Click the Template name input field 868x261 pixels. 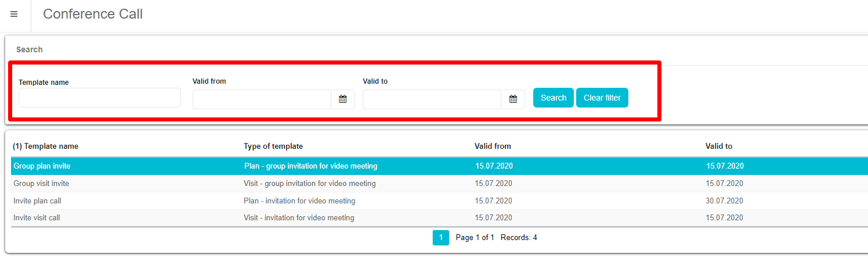[100, 98]
